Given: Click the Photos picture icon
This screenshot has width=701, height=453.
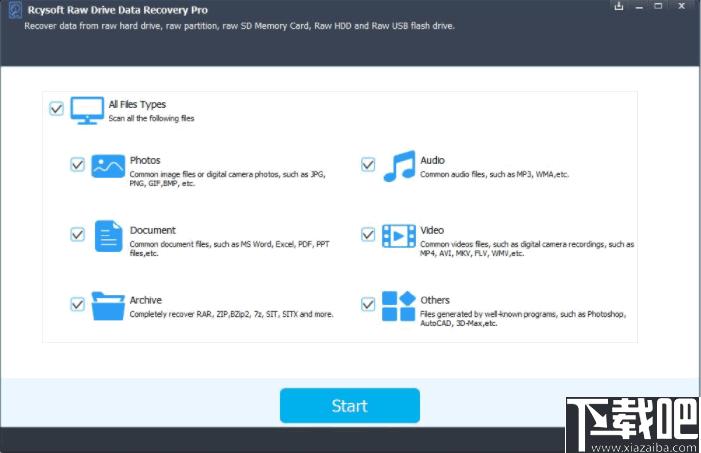Looking at the screenshot, I should point(108,166).
